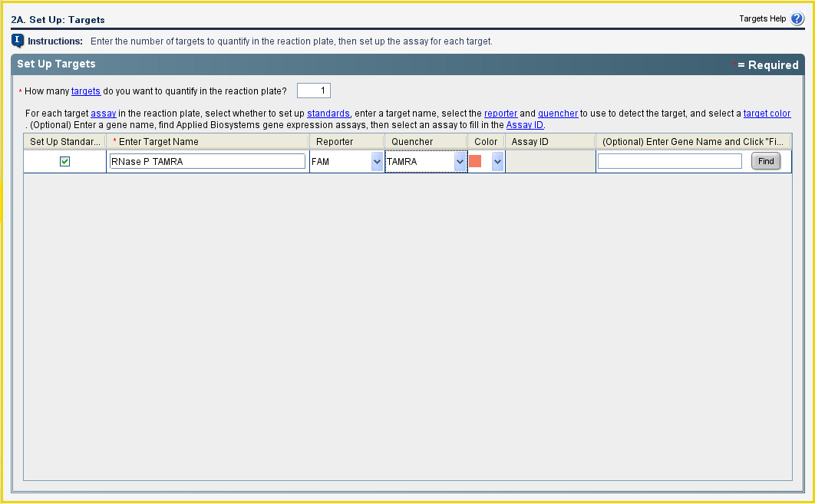Click the number of targets input field
The width and height of the screenshot is (815, 504).
click(313, 91)
